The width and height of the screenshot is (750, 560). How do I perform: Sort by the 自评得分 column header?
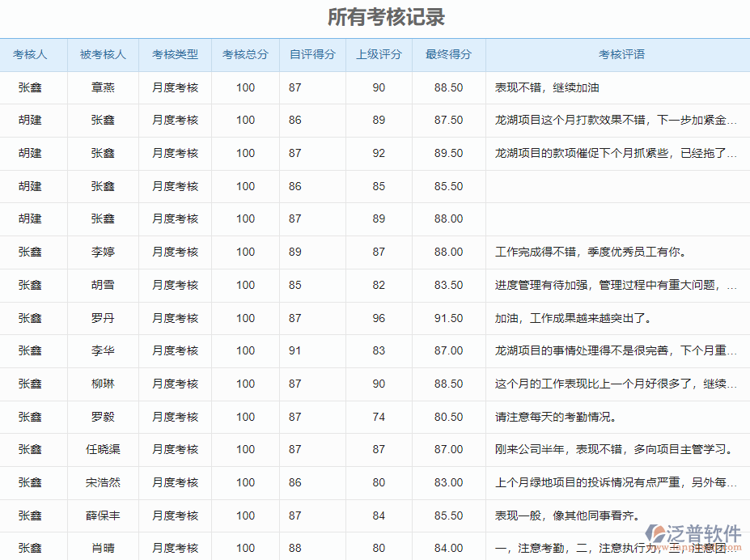tap(311, 54)
